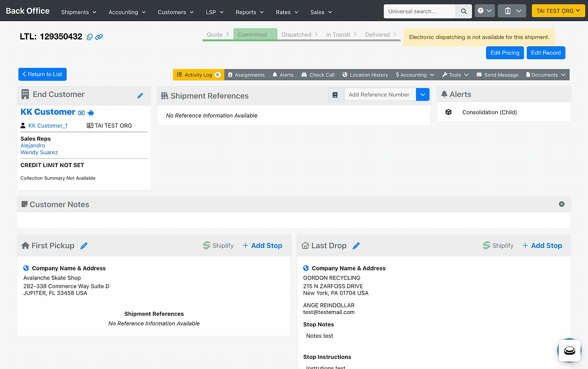Select the Committed status step
Image resolution: width=588 pixels, height=369 pixels.
click(x=255, y=34)
